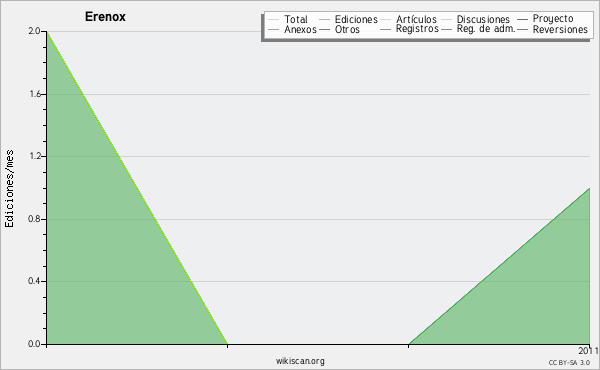Click the Anexos legend label

[x=300, y=29]
